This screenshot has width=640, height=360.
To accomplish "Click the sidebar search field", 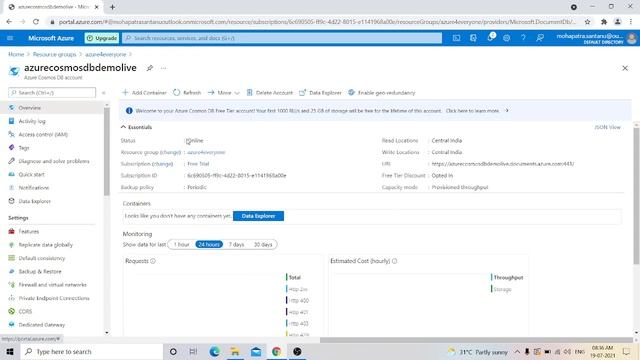I will 52,93.
